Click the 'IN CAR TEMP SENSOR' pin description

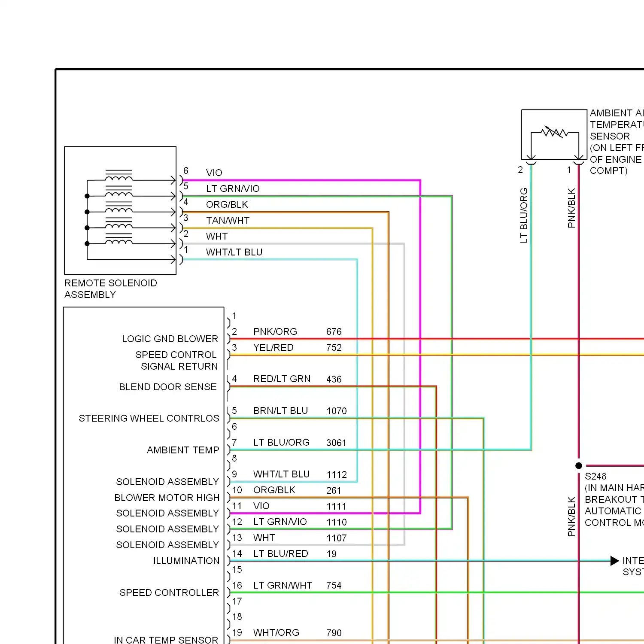tap(166, 640)
